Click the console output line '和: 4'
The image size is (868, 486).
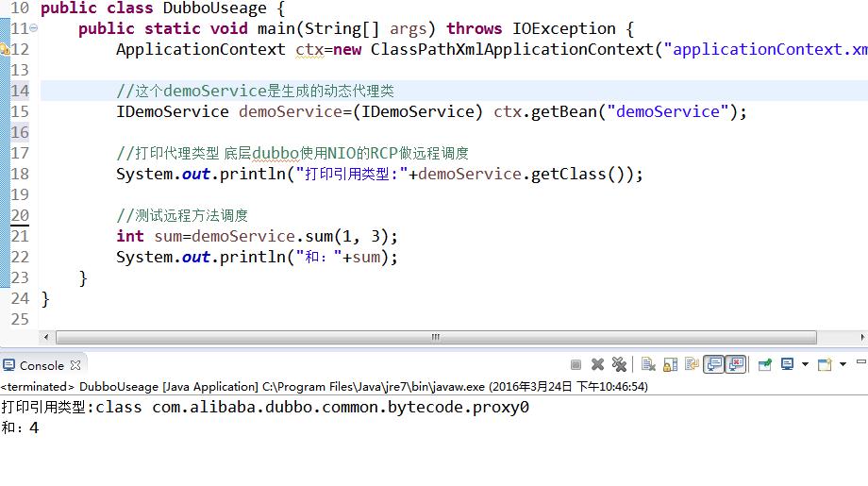[20, 427]
